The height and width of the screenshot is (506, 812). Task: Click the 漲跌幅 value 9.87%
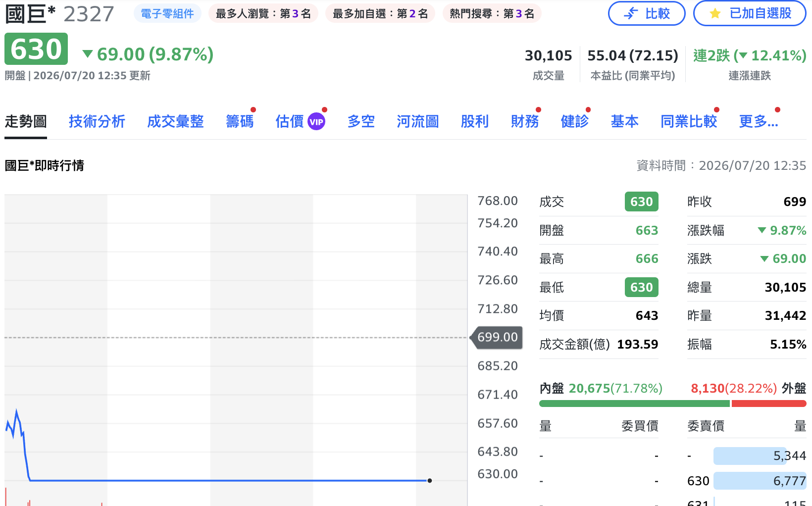(x=782, y=230)
